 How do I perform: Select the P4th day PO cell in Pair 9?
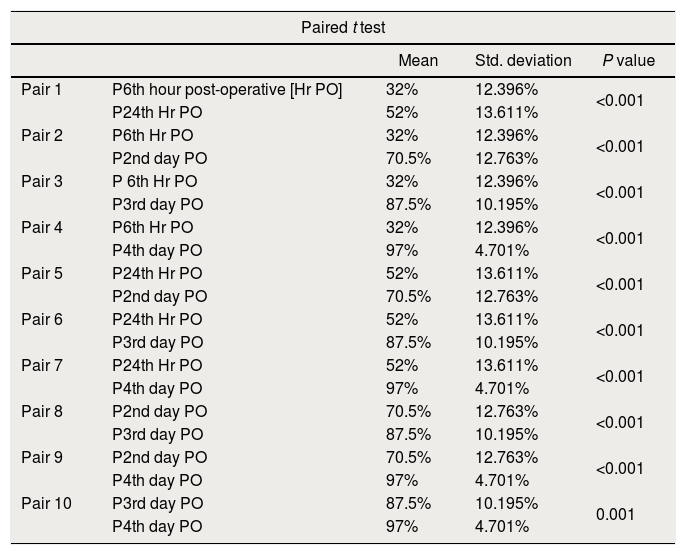[x=157, y=481]
